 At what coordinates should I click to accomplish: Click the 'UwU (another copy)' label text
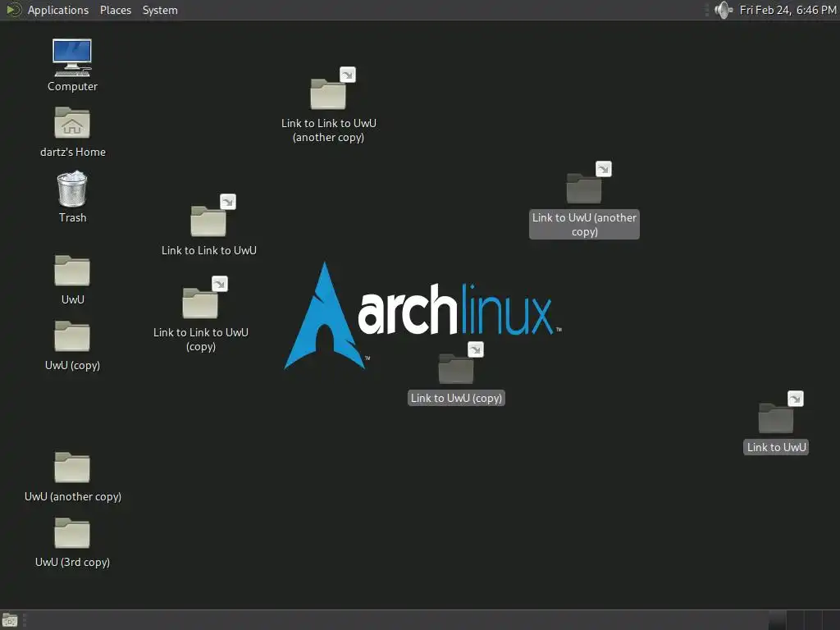coord(73,496)
